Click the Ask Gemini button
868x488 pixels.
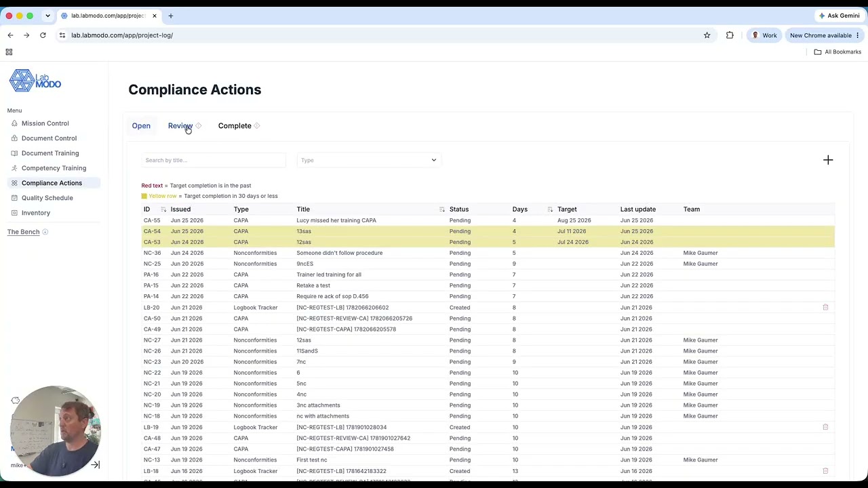click(x=839, y=16)
